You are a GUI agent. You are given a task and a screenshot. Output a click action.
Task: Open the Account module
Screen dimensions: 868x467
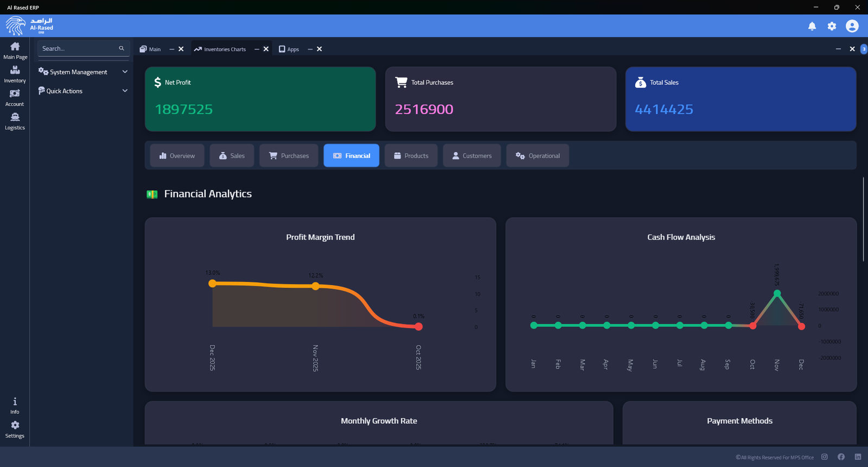[x=15, y=97]
